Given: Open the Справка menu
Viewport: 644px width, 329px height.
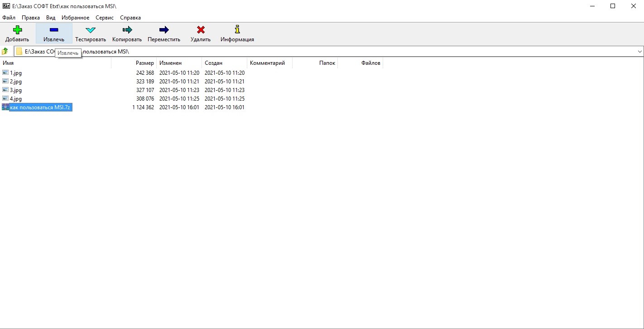Looking at the screenshot, I should pos(130,18).
